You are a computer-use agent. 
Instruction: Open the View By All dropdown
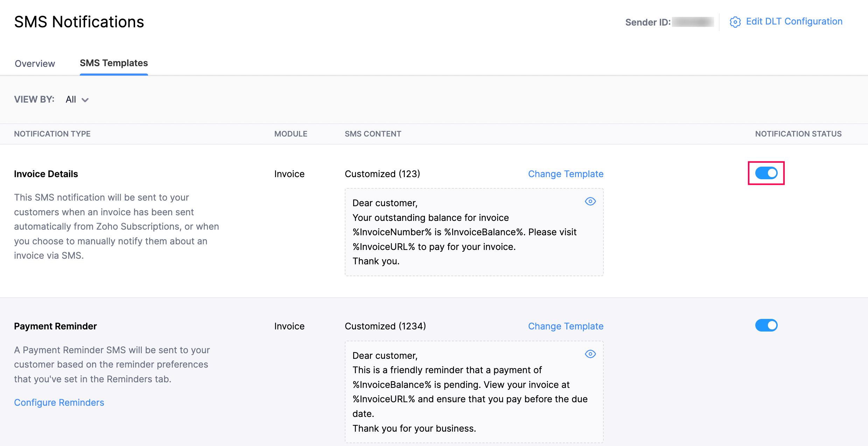coord(71,99)
